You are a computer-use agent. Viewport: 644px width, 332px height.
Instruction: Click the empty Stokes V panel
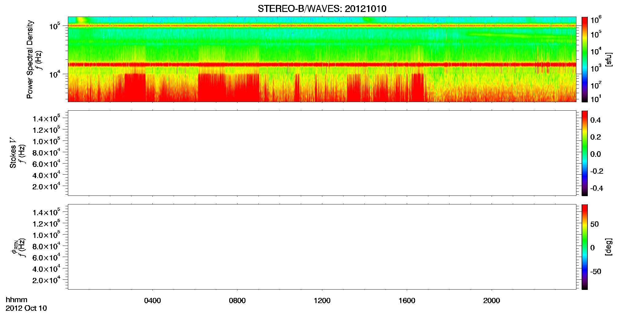tap(322, 153)
